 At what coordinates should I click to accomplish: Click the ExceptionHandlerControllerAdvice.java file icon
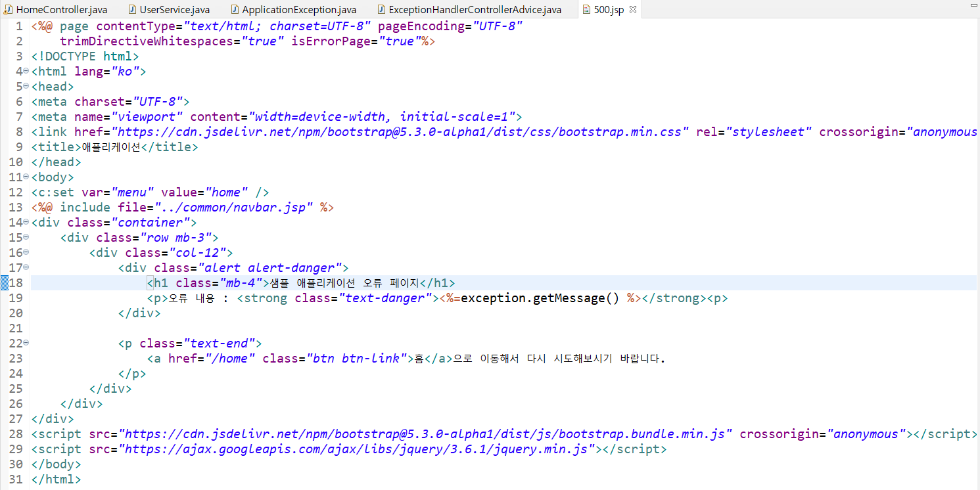pos(381,10)
